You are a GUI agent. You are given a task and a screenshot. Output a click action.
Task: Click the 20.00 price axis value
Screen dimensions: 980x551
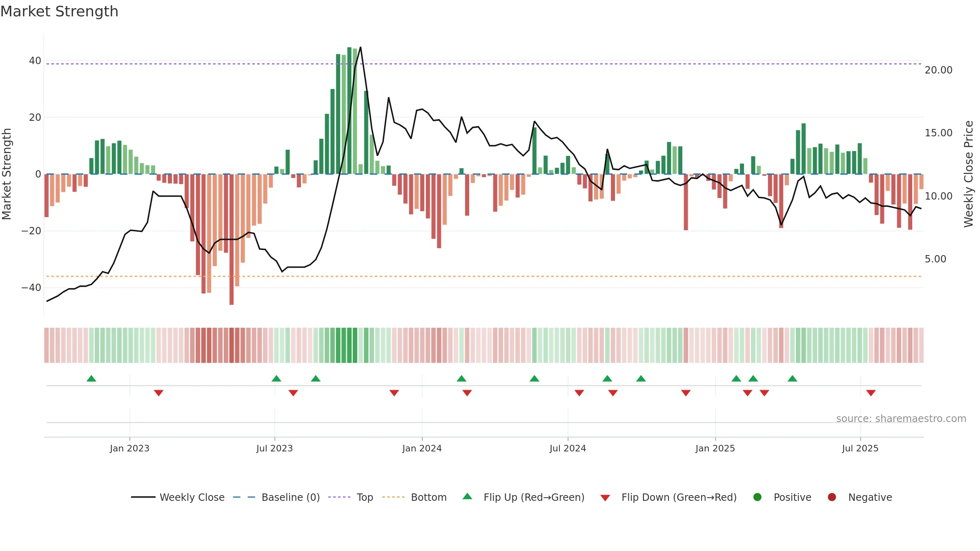[939, 70]
